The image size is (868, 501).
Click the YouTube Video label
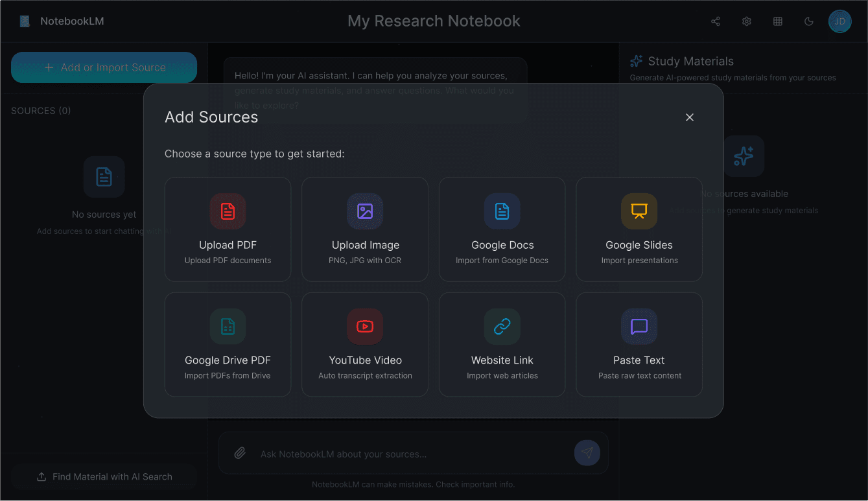tap(365, 360)
